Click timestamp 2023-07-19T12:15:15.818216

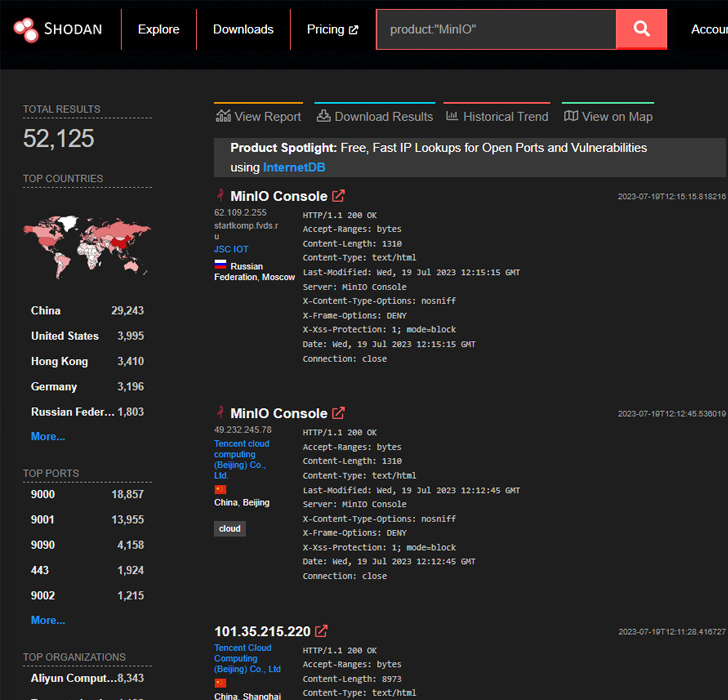click(x=671, y=196)
